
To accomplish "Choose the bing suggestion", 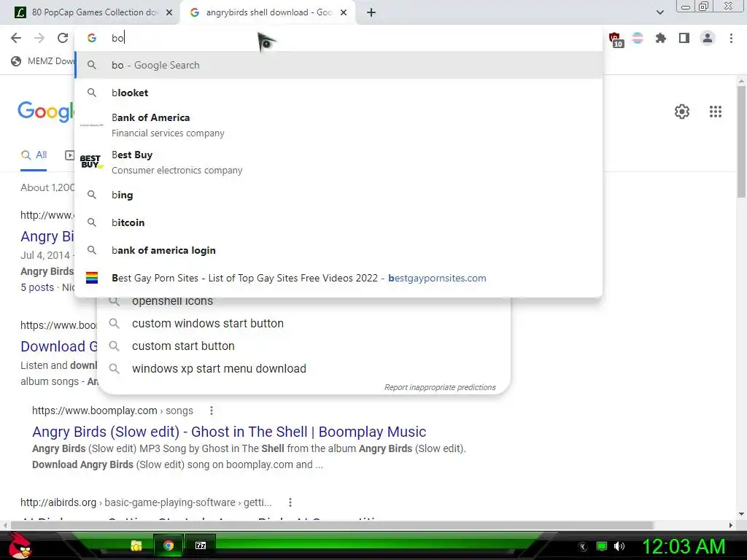I will tap(338, 195).
